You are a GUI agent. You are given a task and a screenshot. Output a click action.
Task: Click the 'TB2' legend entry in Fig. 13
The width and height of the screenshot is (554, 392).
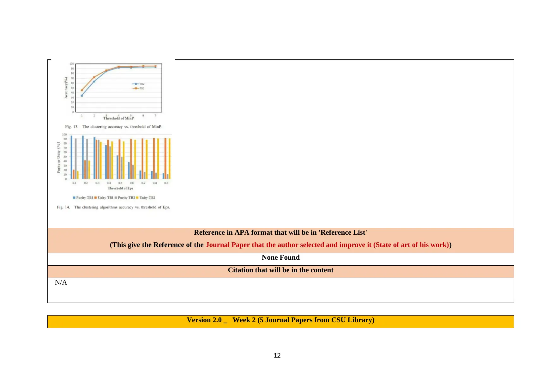pos(138,84)
